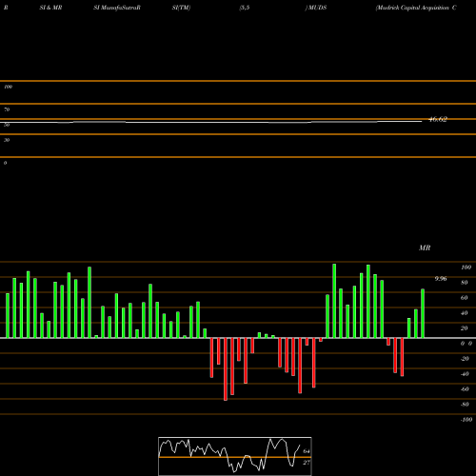476x476 pixels.
Task: Click the 'SI & MR' header text
Action: coord(50,8)
